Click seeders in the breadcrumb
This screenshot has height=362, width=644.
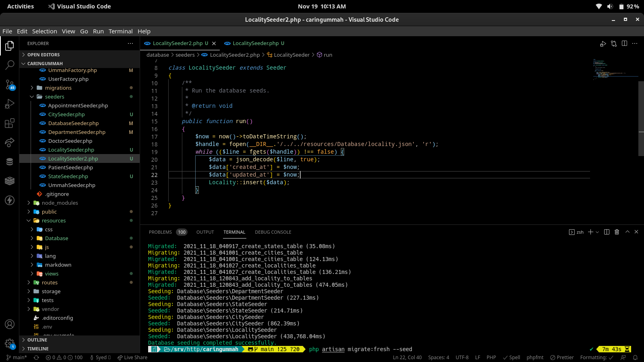pyautogui.click(x=185, y=55)
